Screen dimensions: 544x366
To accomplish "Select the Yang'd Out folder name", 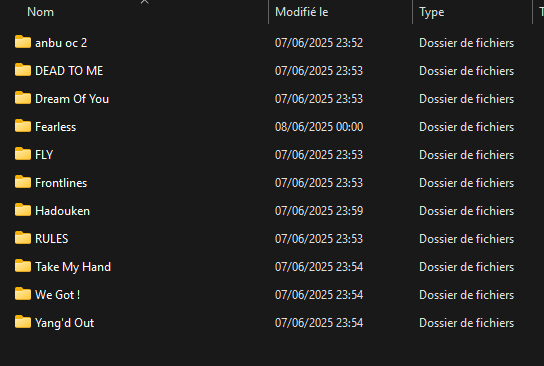I will pos(65,323).
